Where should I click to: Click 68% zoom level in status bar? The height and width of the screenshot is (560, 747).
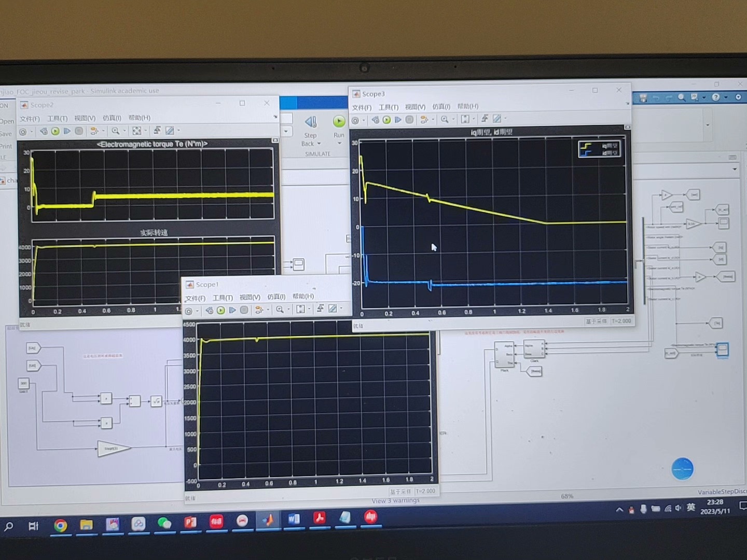(x=567, y=496)
